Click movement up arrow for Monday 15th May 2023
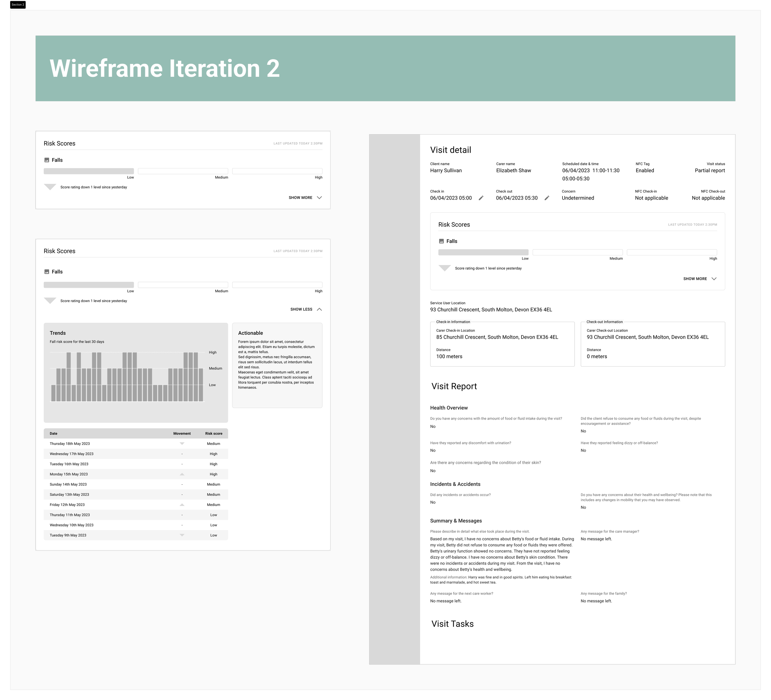 pos(182,474)
